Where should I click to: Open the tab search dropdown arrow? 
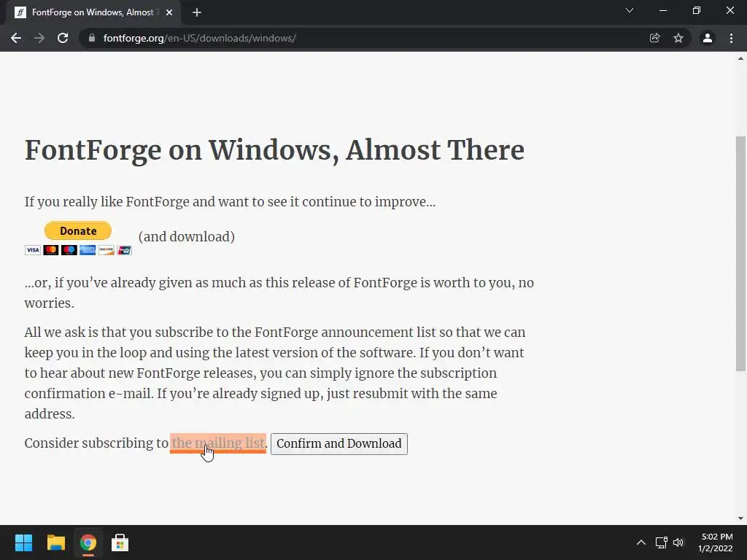(630, 10)
